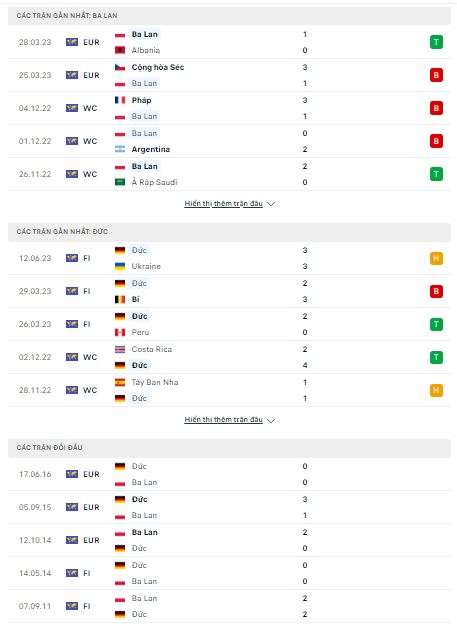Click the Argentina flag icon
Image resolution: width=457 pixels, height=627 pixels.
coord(120,149)
